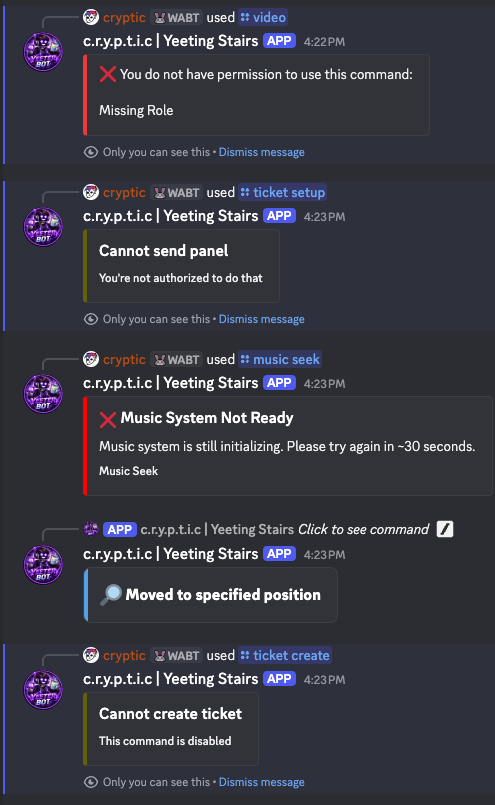Click the Moved to specified position embed
Viewport: 495px width, 805px height.
coord(211,595)
